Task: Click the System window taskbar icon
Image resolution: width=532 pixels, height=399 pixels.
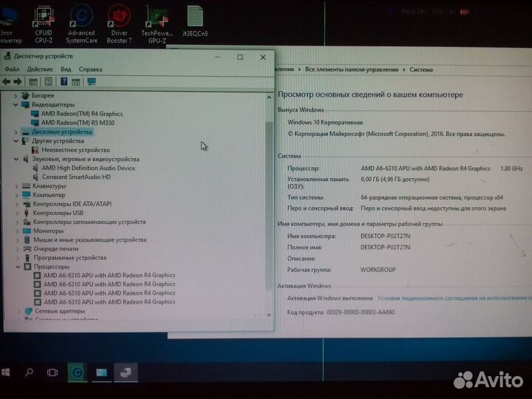Action: (101, 372)
